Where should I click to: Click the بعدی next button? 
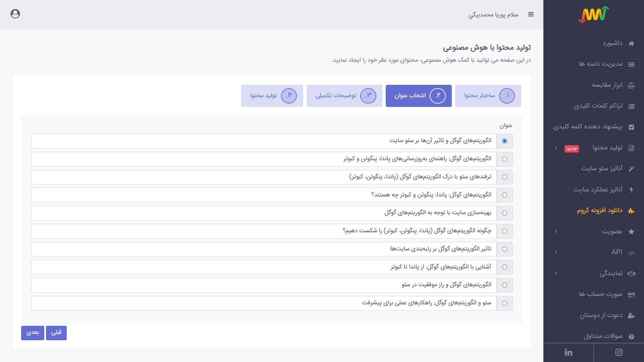click(33, 333)
